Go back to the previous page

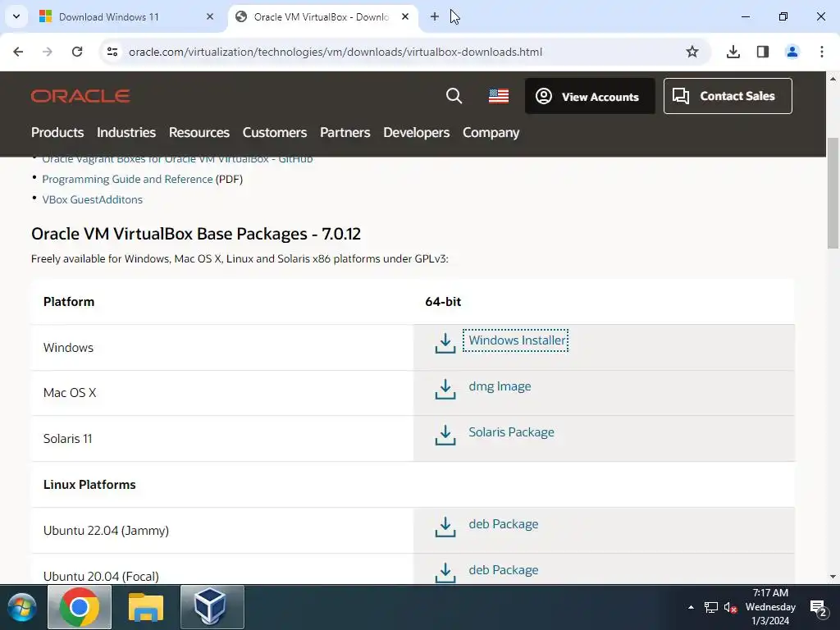(18, 52)
